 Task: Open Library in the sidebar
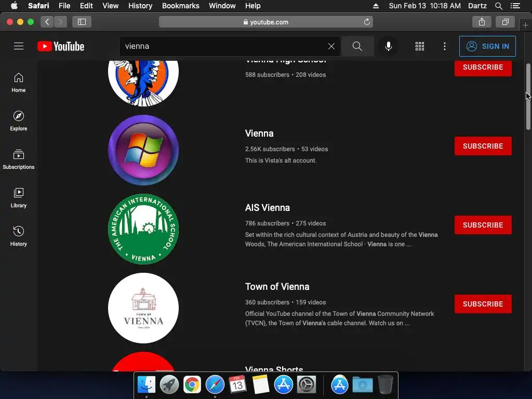pos(19,198)
